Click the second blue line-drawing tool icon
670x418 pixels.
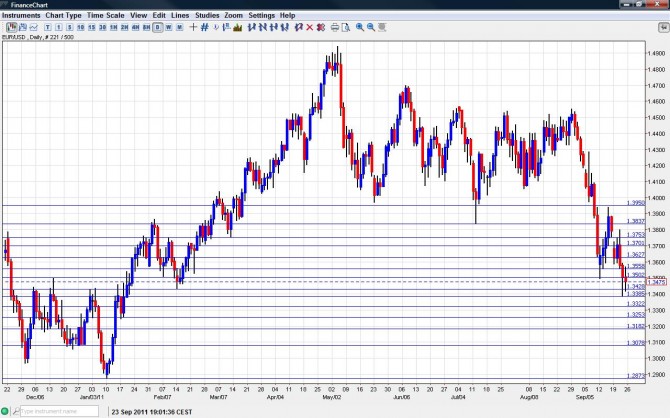263,27
